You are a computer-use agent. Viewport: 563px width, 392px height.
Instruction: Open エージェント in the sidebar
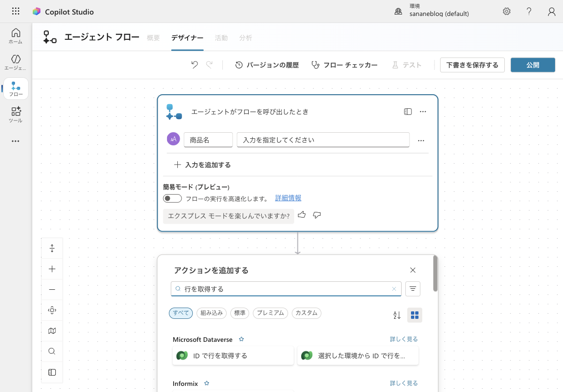(x=15, y=62)
